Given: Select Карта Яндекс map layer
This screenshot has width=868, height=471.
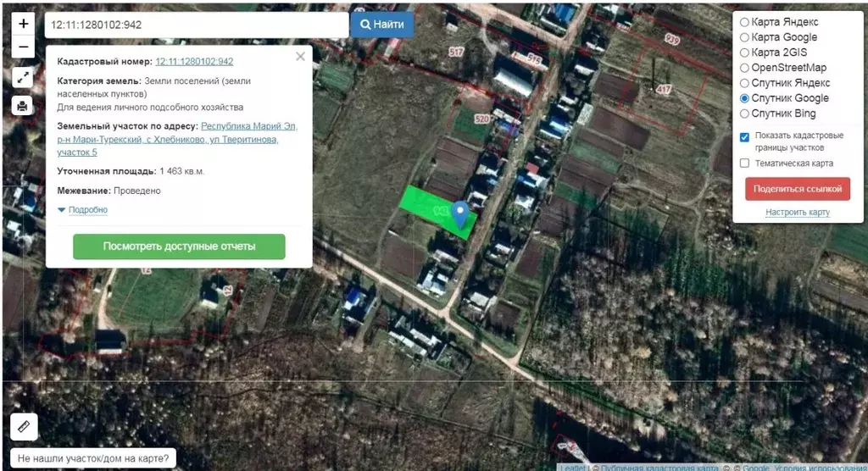Looking at the screenshot, I should 744,22.
